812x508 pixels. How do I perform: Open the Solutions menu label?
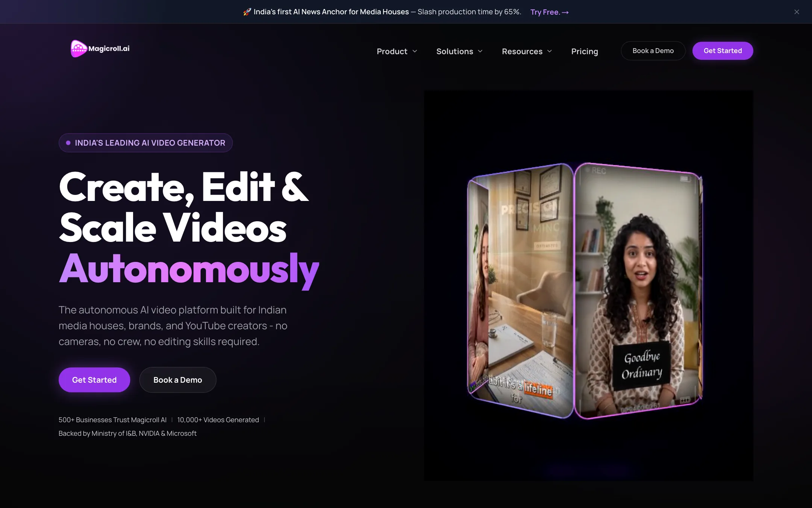(x=454, y=51)
